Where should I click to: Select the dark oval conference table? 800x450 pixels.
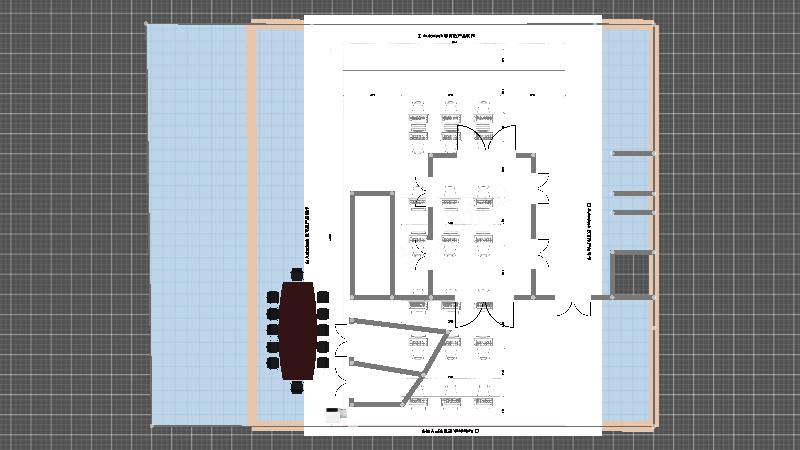[298, 330]
